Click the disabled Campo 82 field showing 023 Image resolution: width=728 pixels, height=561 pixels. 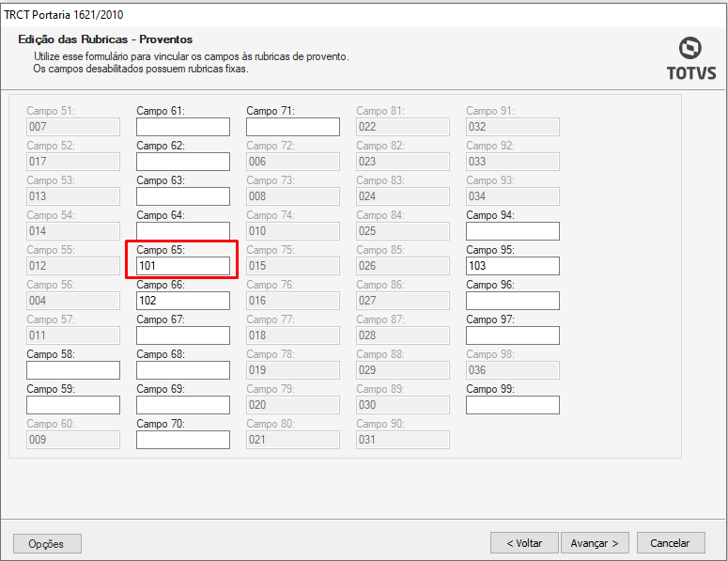pos(403,162)
